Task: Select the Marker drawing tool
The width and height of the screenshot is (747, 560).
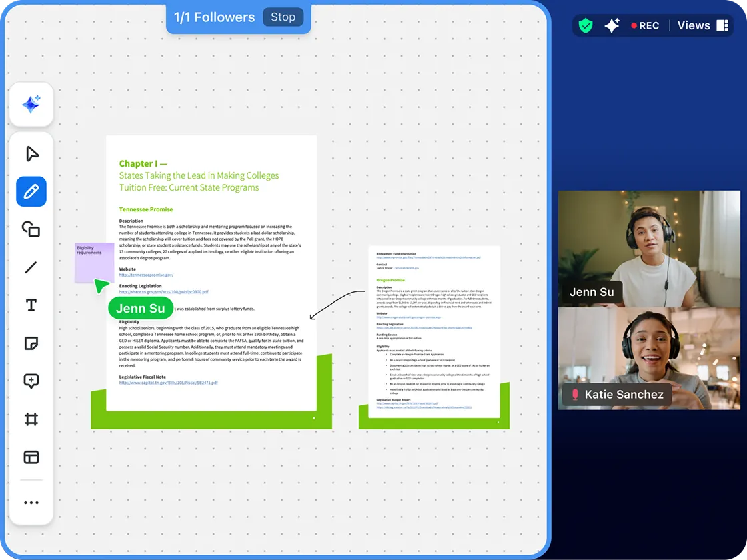Action: 31,191
